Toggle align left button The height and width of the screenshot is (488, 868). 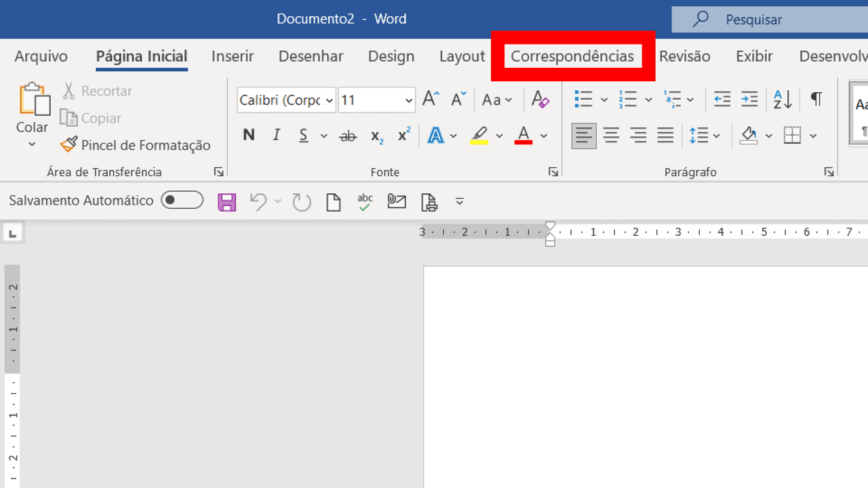(584, 136)
